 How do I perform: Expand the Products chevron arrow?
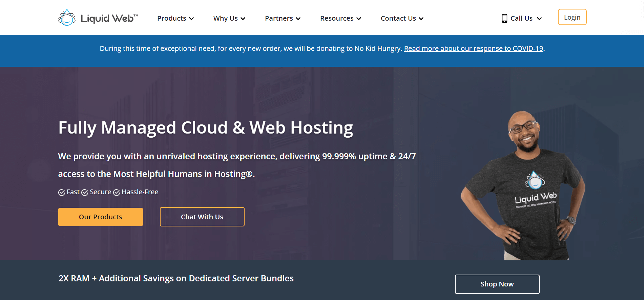click(191, 19)
